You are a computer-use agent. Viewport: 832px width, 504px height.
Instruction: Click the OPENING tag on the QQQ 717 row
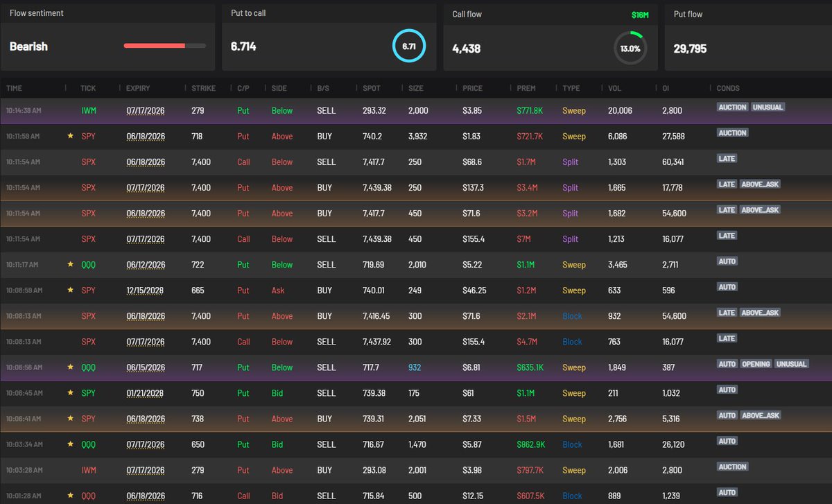(x=756, y=364)
